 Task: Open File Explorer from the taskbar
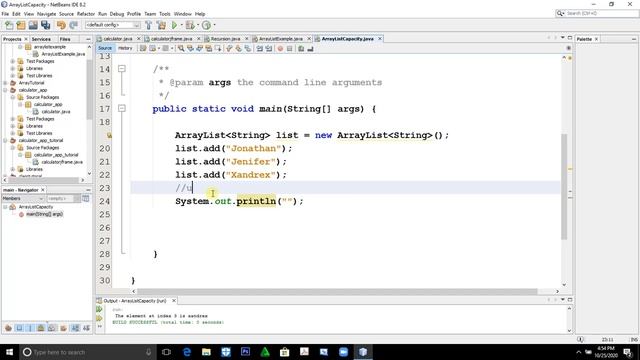coord(206,352)
